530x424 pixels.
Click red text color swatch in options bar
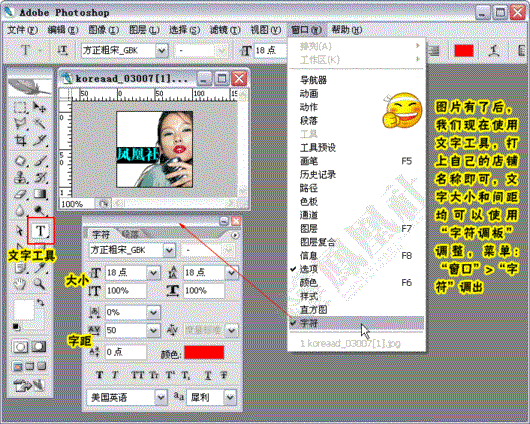(x=464, y=51)
